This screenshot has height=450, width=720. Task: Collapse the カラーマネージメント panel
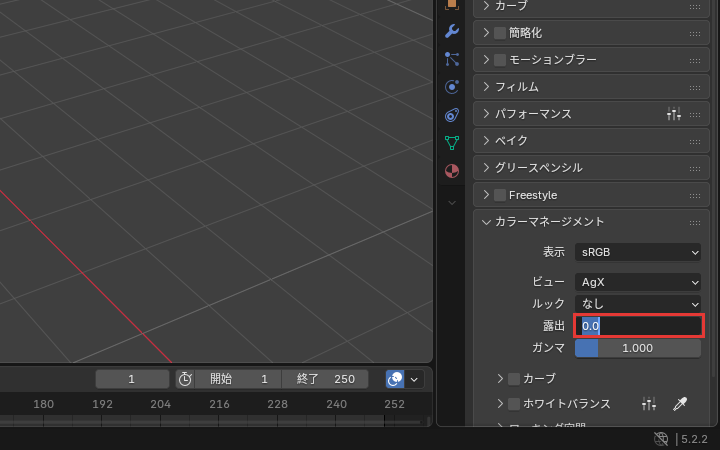point(486,222)
